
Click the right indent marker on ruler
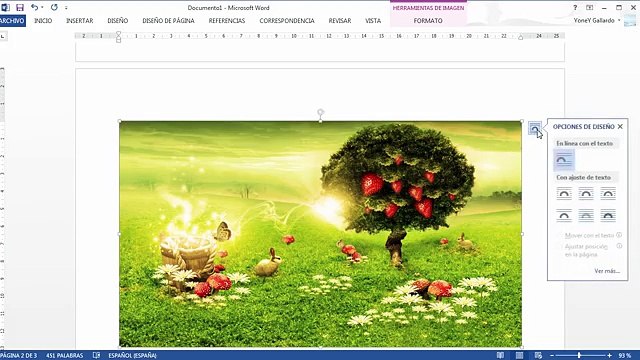(520, 38)
